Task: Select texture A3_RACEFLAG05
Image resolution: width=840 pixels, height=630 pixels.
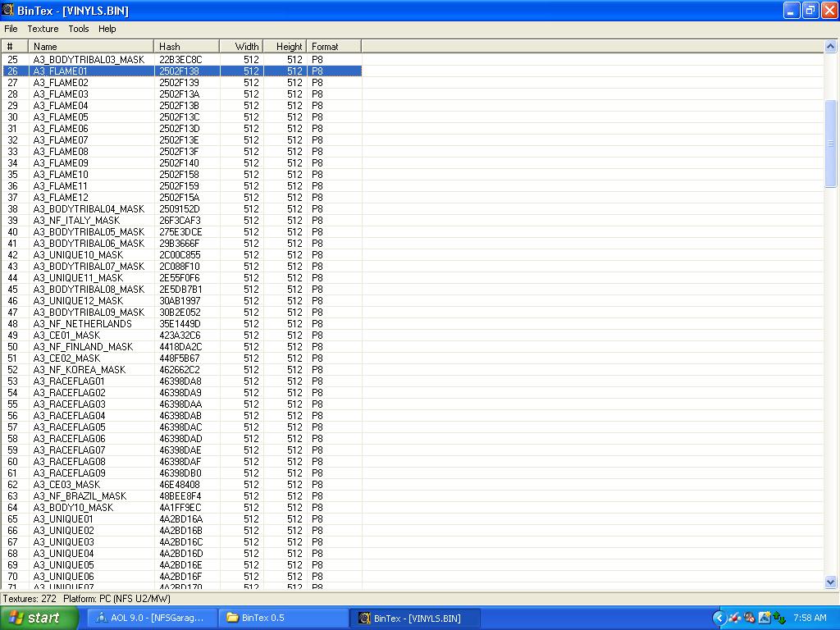Action: pyautogui.click(x=69, y=427)
